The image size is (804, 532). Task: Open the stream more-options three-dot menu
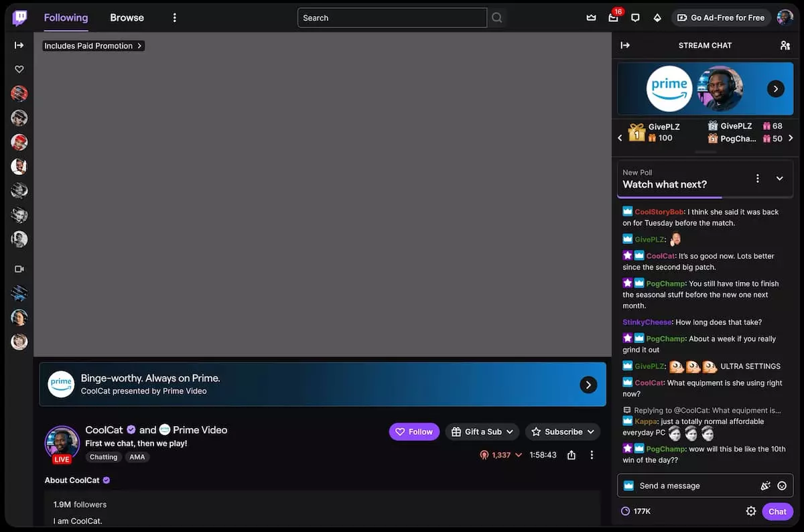(x=592, y=455)
